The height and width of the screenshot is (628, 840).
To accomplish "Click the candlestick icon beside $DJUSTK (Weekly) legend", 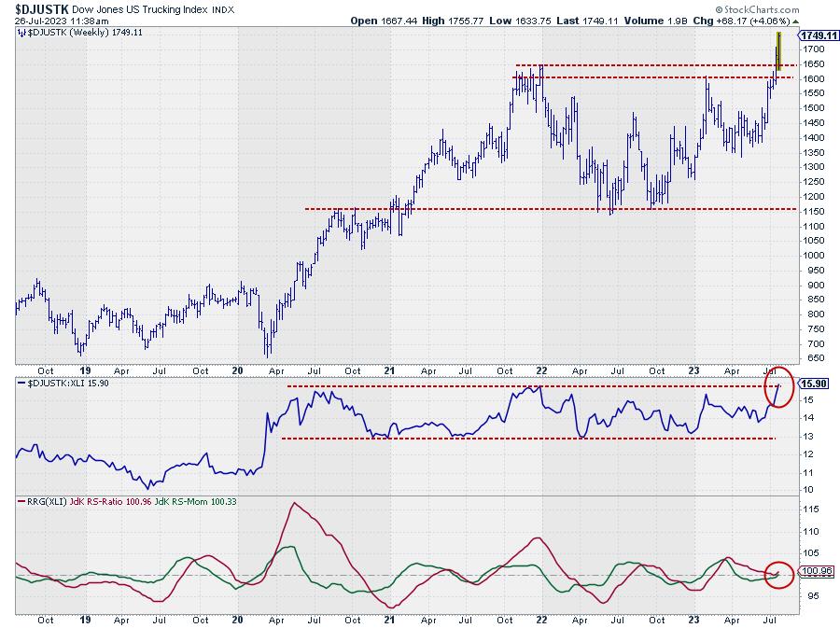I will click(x=20, y=33).
